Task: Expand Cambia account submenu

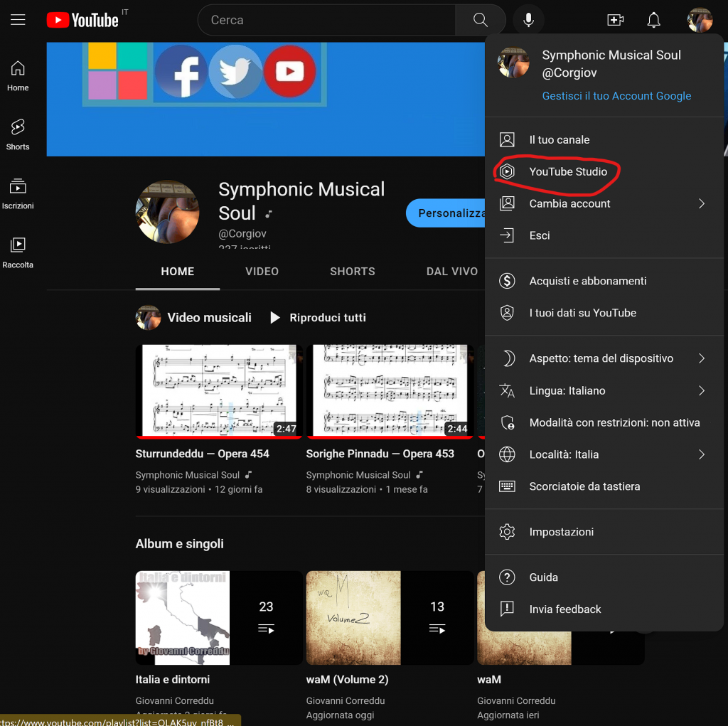Action: (604, 204)
